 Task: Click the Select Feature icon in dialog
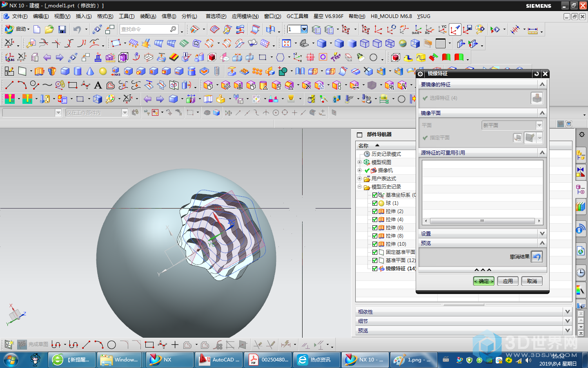pos(537,98)
